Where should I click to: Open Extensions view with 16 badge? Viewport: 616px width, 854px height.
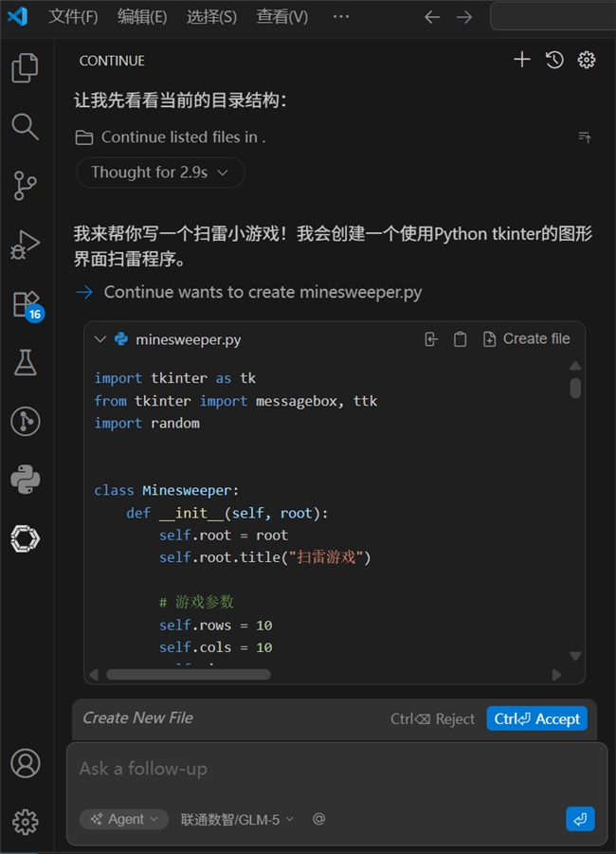point(26,303)
